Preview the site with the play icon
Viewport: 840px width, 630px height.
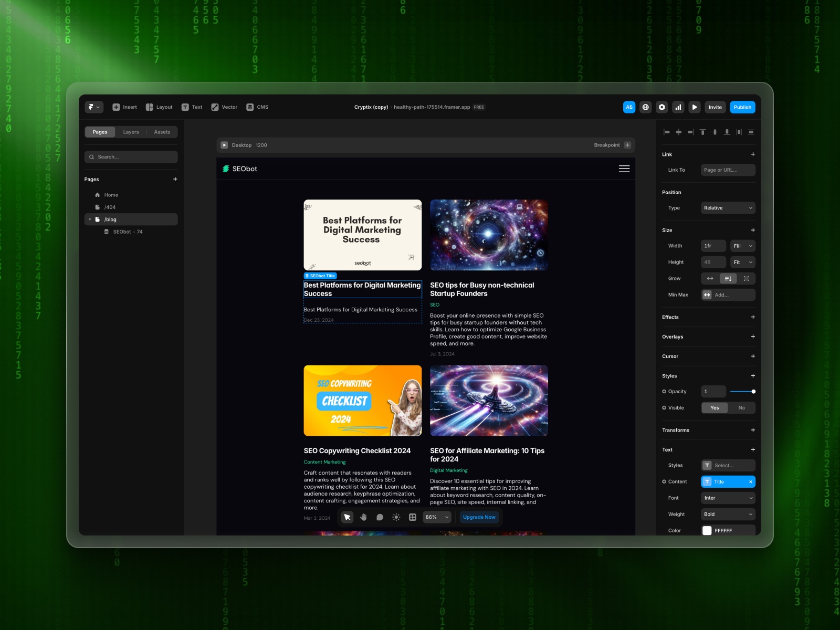tap(695, 107)
